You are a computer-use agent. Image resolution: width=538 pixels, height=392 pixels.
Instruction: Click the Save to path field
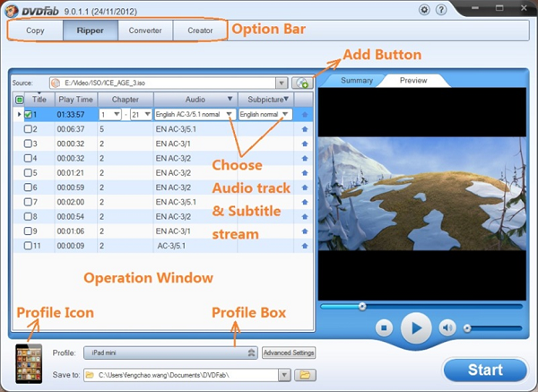[x=181, y=375]
